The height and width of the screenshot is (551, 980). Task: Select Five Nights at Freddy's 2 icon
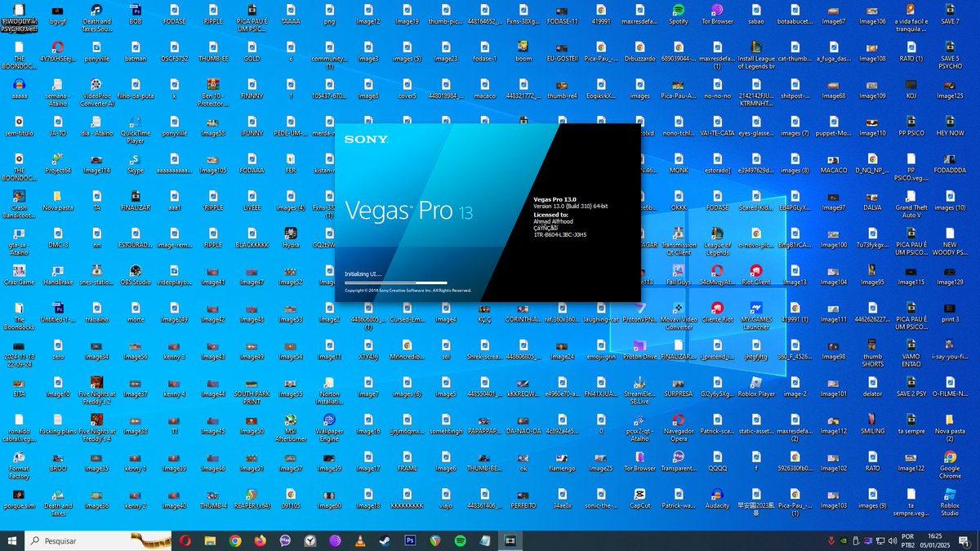[96, 390]
